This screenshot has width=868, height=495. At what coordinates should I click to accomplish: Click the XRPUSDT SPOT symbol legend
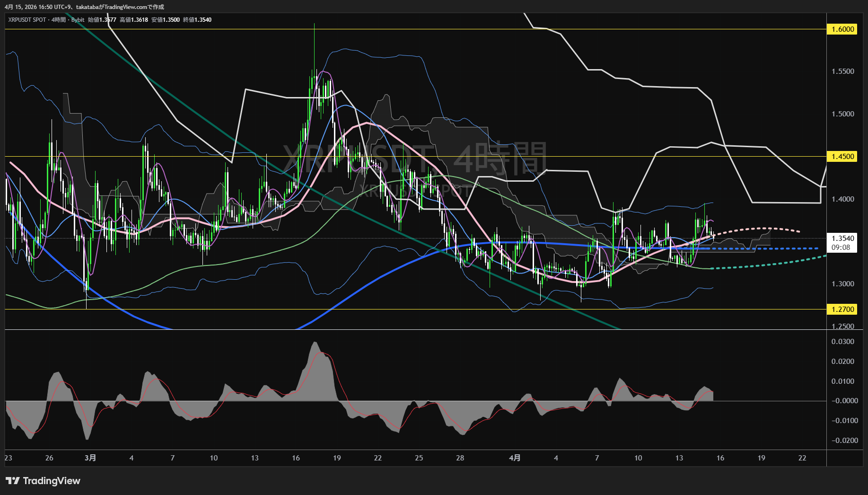click(x=27, y=20)
